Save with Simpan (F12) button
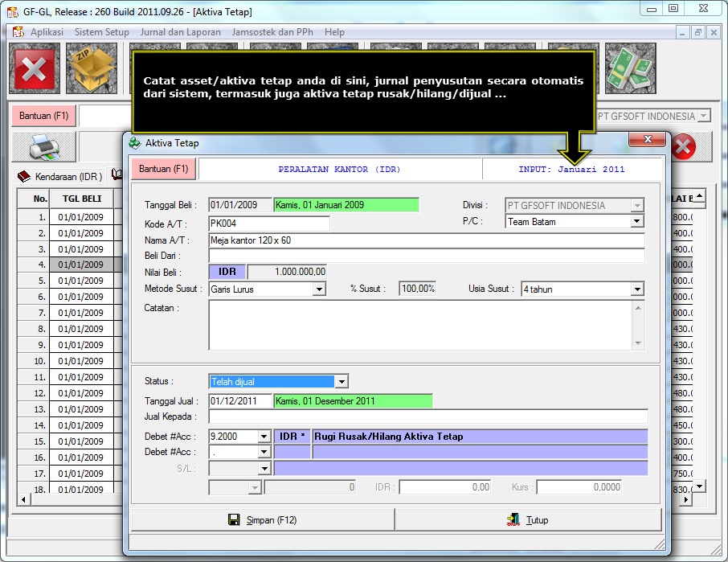728x562 pixels. 263,520
